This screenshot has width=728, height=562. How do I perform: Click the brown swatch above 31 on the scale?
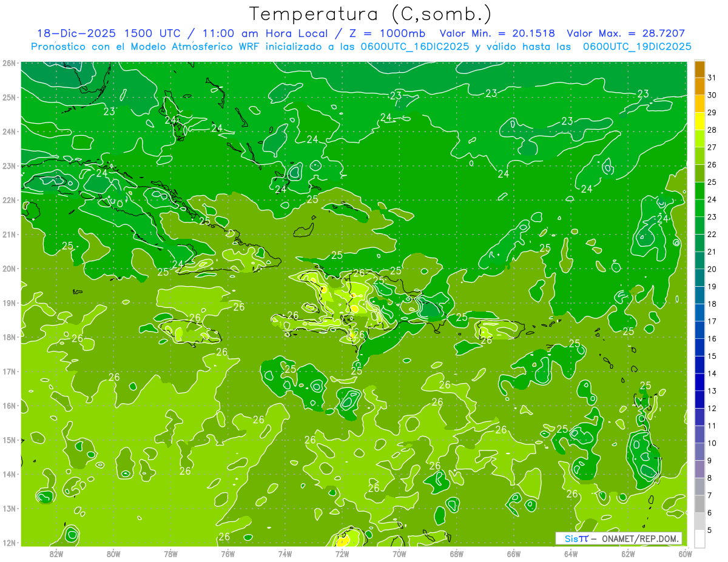coord(699,69)
